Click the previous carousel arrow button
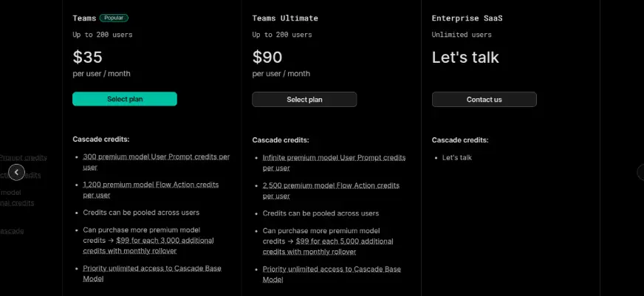 [16, 172]
